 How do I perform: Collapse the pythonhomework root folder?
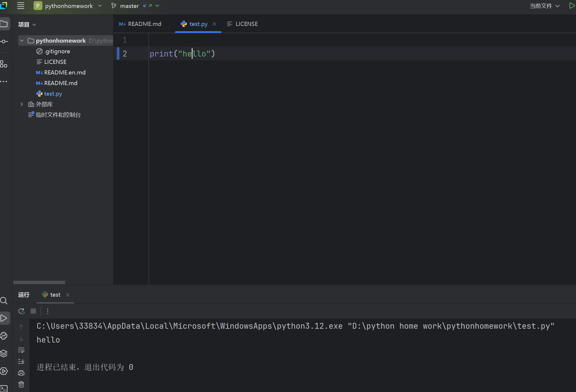(22, 41)
